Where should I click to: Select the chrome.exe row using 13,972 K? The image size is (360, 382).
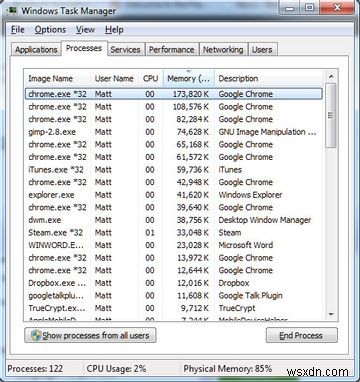coord(174,258)
